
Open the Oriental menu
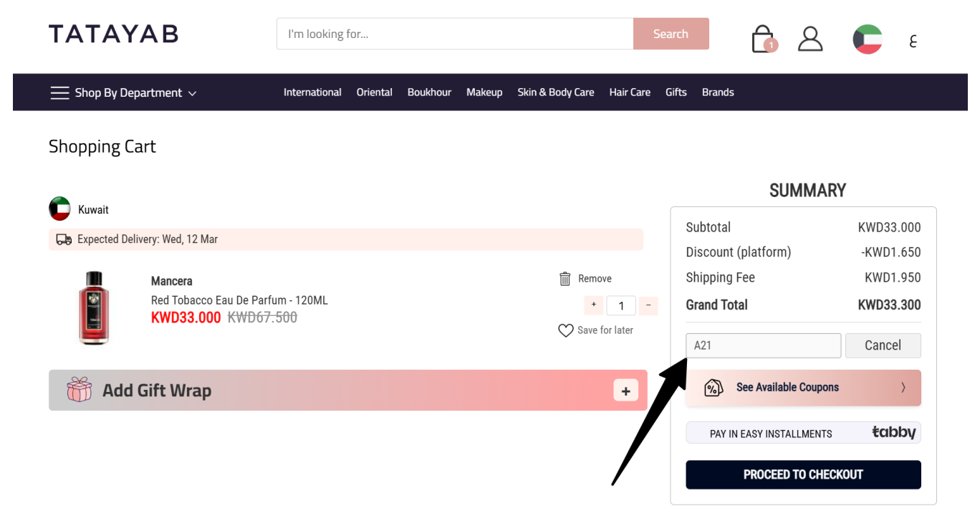tap(375, 92)
